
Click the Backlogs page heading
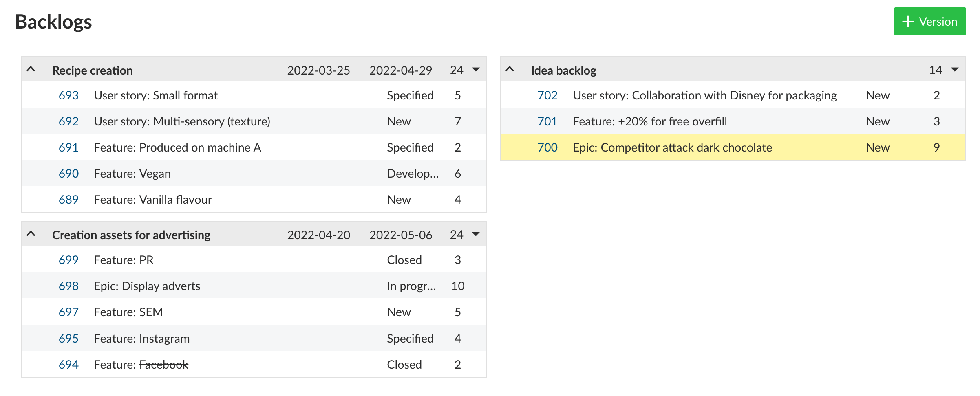tap(53, 21)
